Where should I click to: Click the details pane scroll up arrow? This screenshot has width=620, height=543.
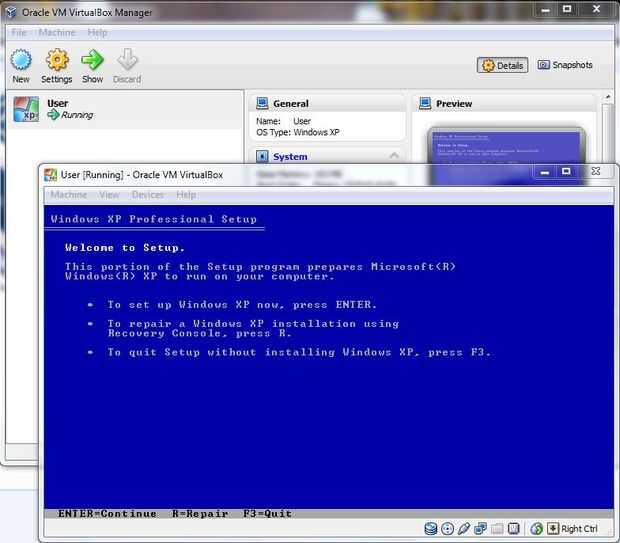tap(608, 97)
